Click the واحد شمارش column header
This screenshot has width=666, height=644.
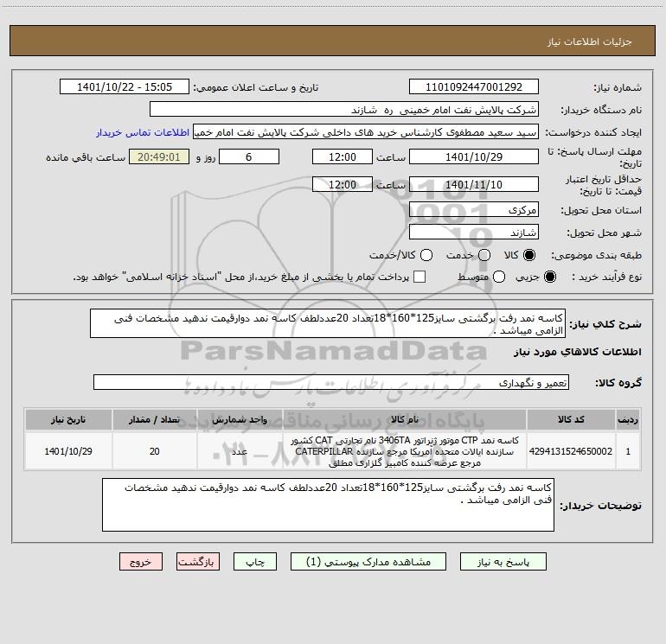tap(240, 419)
